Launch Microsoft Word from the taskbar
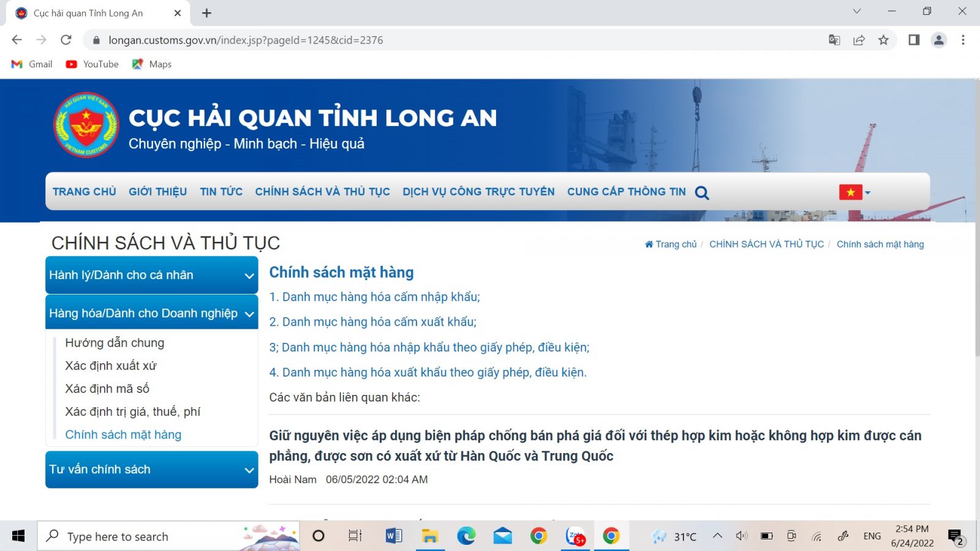The width and height of the screenshot is (980, 551). [393, 536]
